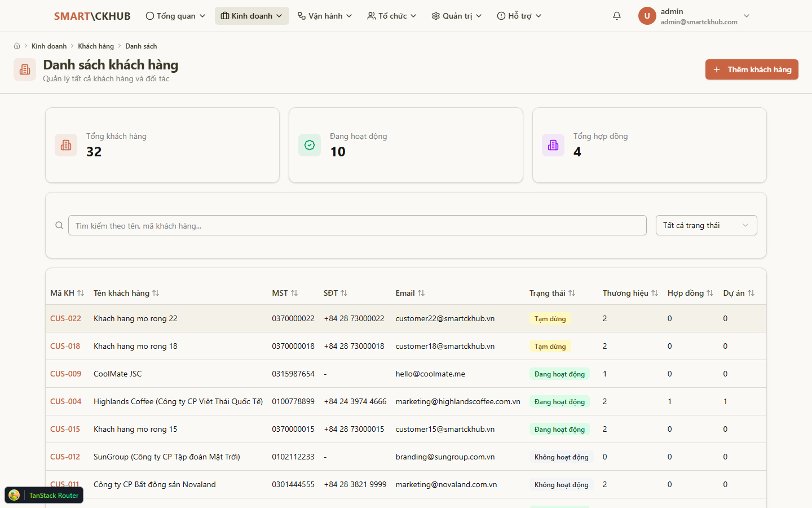This screenshot has width=812, height=508.
Task: Open customer link CUS-022
Action: click(x=65, y=318)
